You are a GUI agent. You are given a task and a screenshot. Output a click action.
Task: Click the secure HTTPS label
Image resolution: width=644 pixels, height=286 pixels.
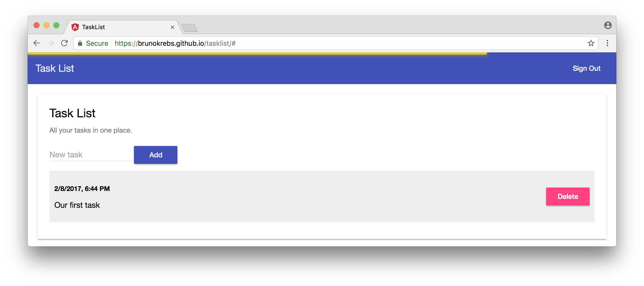coord(92,43)
